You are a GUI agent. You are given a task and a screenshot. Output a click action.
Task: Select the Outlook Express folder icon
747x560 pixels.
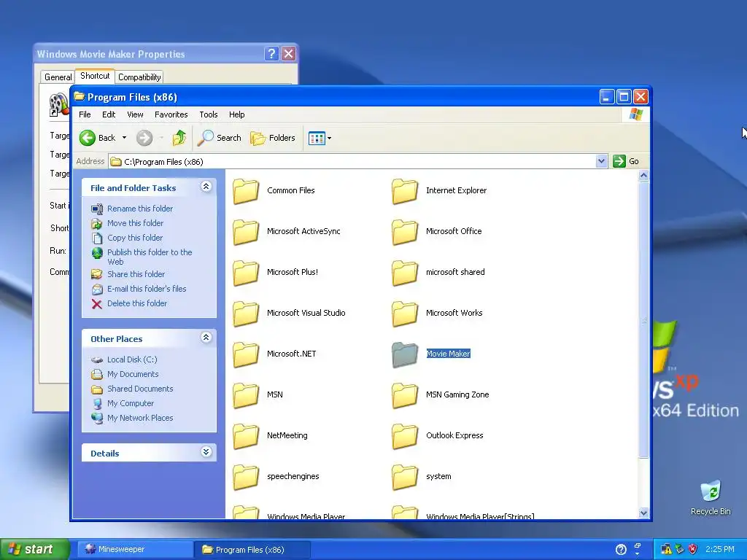tap(405, 437)
